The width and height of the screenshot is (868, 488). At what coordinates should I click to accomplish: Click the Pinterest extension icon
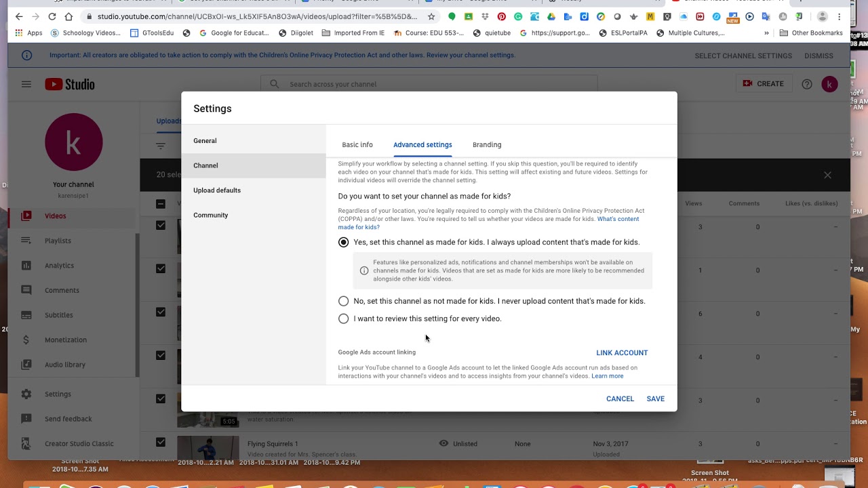coord(502,16)
